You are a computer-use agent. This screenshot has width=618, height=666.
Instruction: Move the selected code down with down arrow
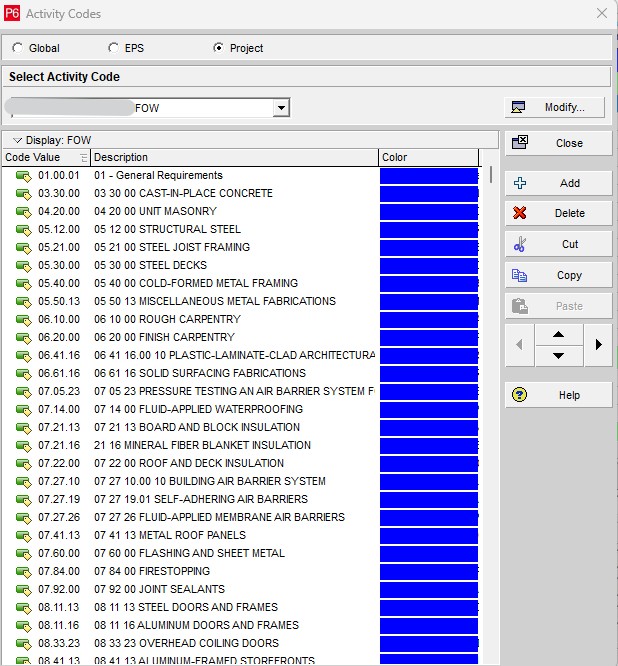(x=558, y=356)
